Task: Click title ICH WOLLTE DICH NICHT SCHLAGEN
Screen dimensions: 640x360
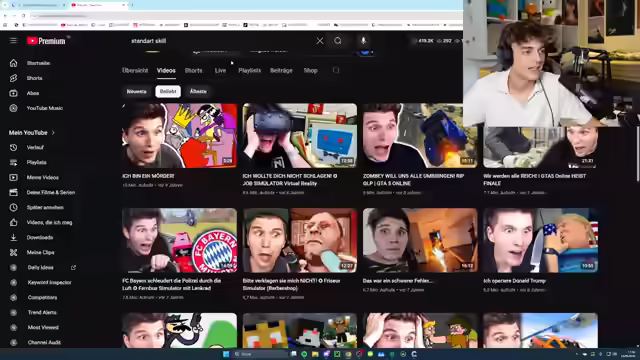Action: tap(290, 180)
